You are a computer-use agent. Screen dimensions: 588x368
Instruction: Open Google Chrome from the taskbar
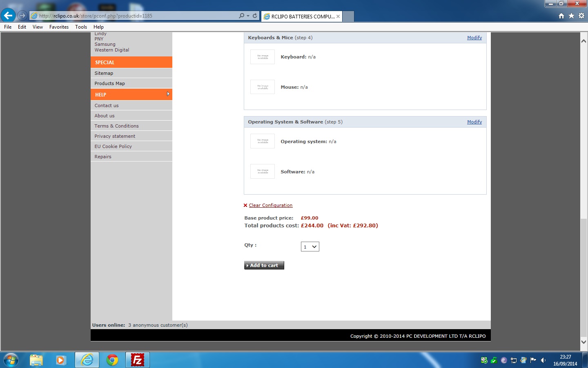112,360
